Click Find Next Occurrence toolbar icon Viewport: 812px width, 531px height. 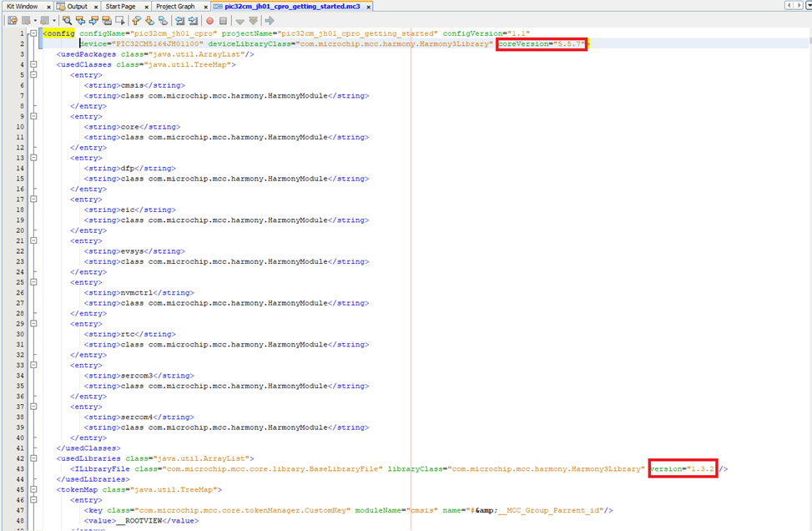93,21
